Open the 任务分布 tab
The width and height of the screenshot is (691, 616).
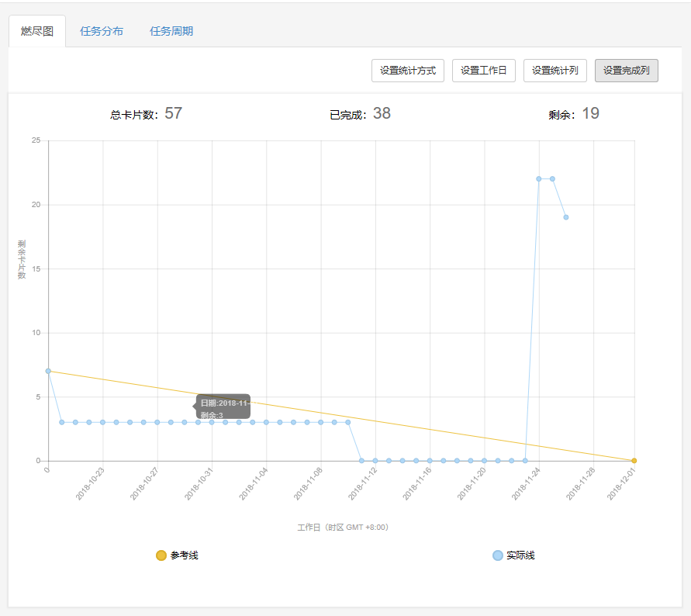click(102, 31)
